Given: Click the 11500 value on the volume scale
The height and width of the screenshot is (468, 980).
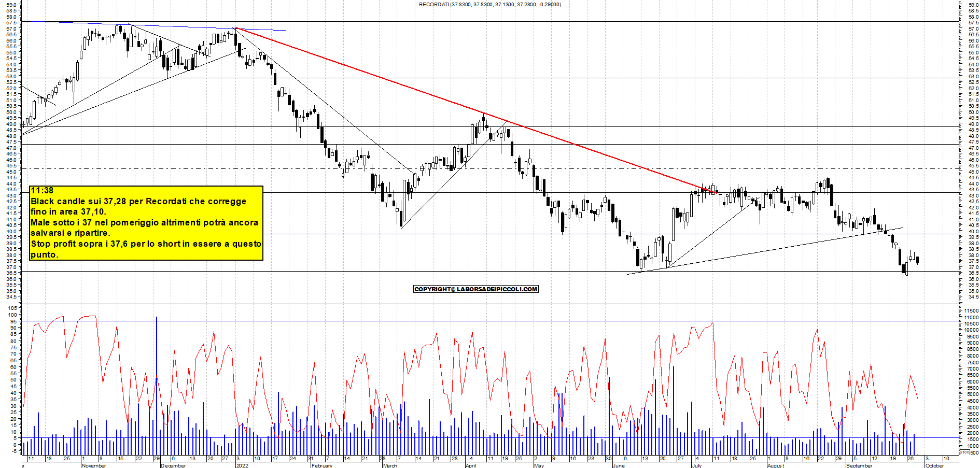Looking at the screenshot, I should pyautogui.click(x=971, y=310).
